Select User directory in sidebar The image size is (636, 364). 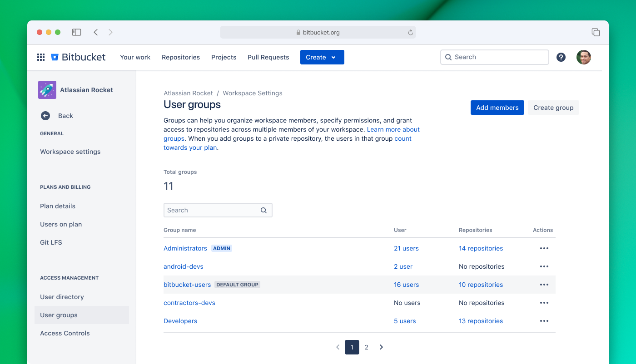pos(62,297)
